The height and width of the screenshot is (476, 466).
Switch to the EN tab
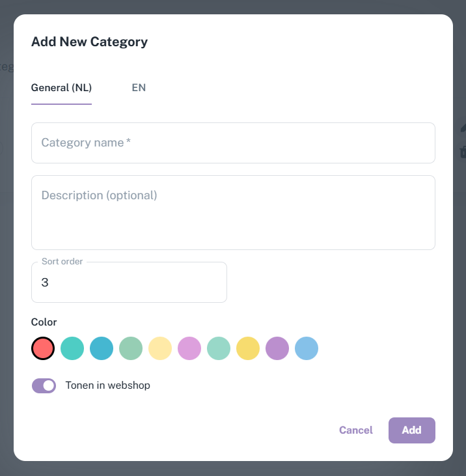click(139, 87)
